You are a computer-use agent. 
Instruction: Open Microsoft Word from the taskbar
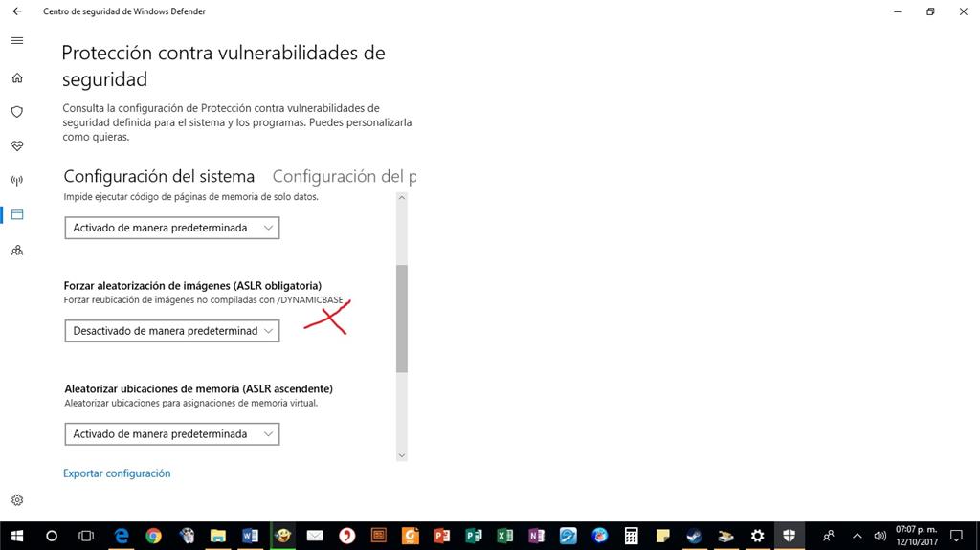pyautogui.click(x=250, y=536)
